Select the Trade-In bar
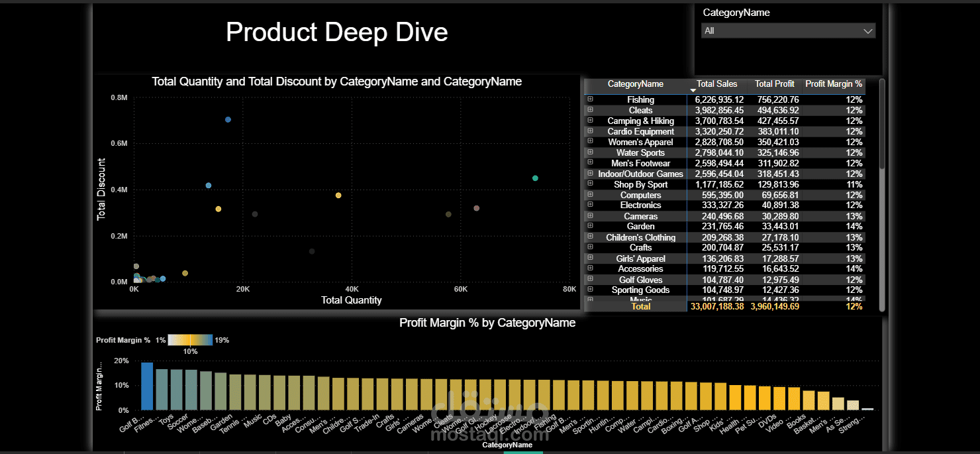The width and height of the screenshot is (980, 454). (x=367, y=394)
